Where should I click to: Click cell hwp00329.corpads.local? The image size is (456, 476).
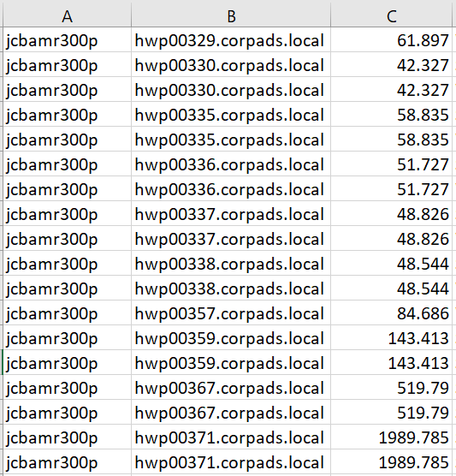[231, 39]
